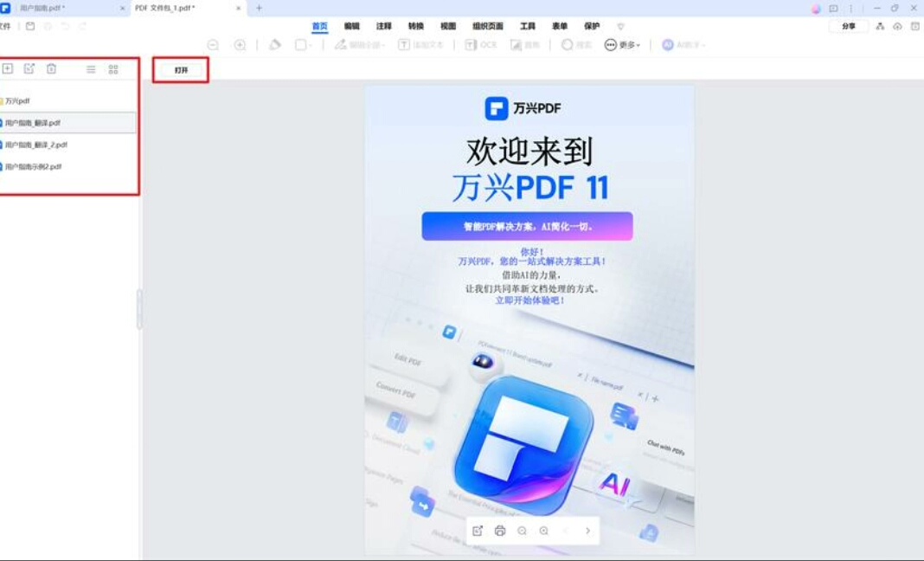Open the 保护 ribbon tab
This screenshot has width=924, height=561.
592,26
